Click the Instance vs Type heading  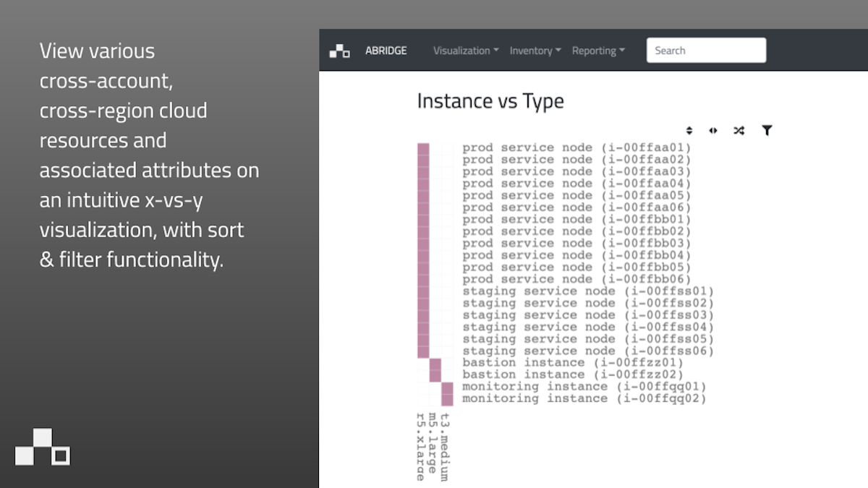coord(490,101)
